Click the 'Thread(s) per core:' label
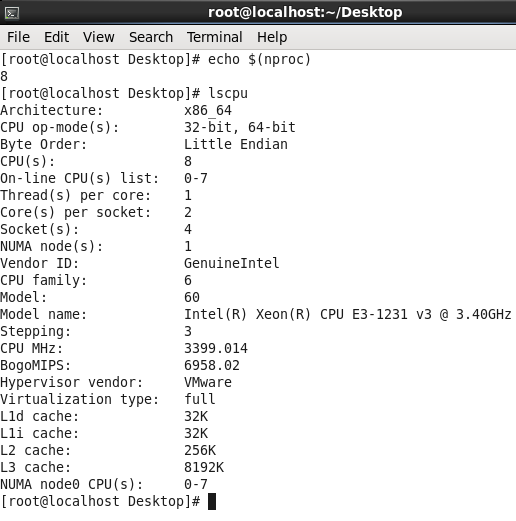Viewport: 516px width, 521px height. (75, 195)
